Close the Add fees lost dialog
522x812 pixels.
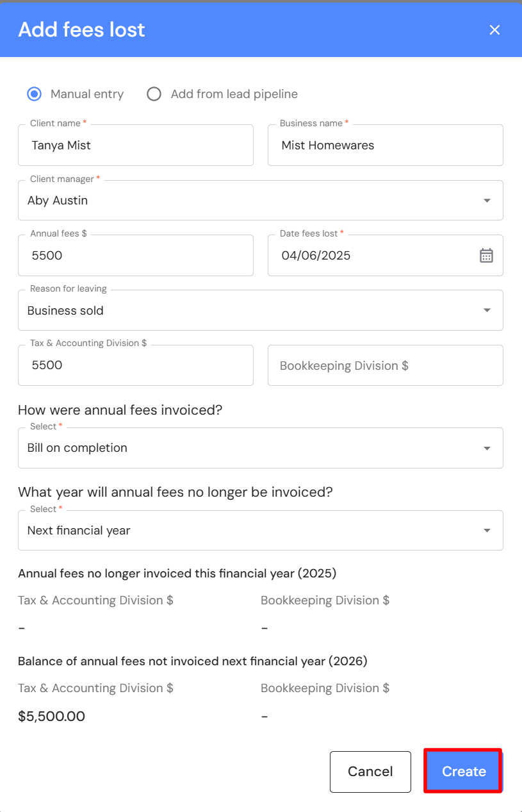(494, 30)
